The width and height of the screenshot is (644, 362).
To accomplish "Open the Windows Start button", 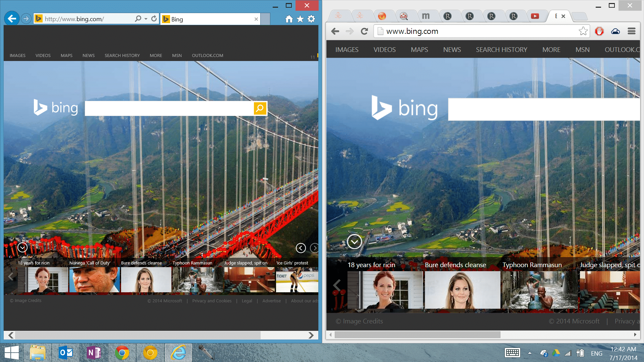I will point(12,353).
